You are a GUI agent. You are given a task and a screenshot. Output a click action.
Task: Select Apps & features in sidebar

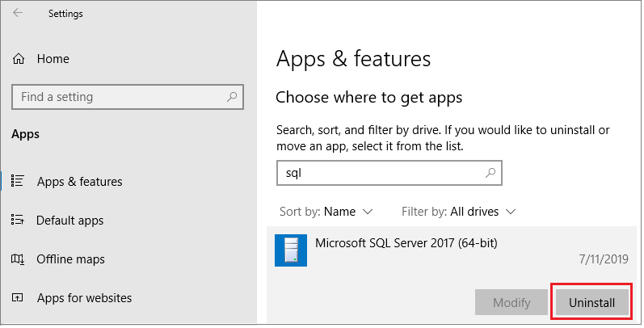[79, 182]
